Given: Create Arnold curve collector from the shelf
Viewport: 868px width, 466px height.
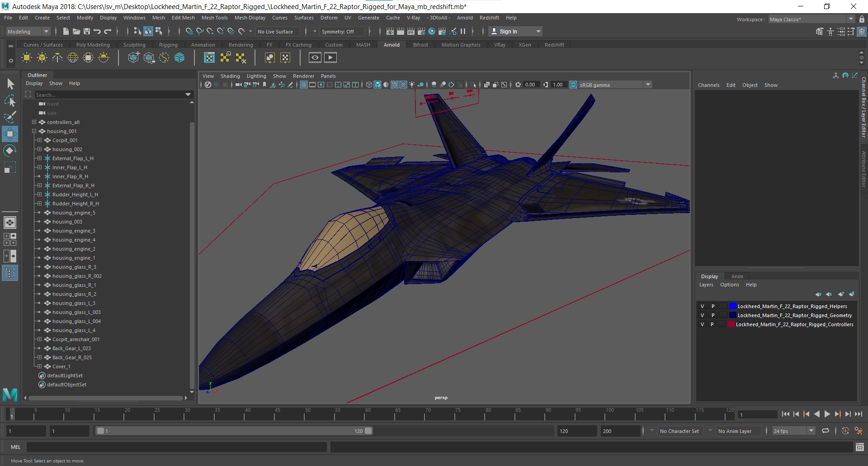Looking at the screenshot, I should point(165,57).
